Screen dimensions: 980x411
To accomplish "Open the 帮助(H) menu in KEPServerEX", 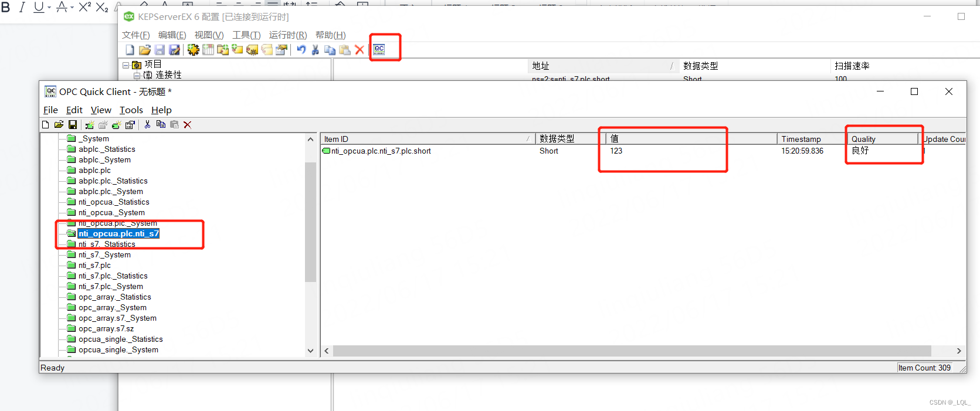I will tap(330, 35).
